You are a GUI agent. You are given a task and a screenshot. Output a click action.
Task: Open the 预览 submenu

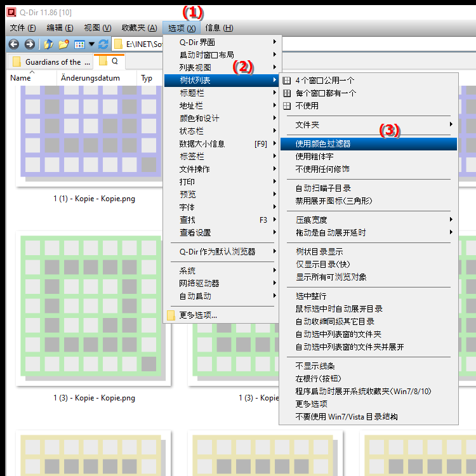click(x=221, y=194)
